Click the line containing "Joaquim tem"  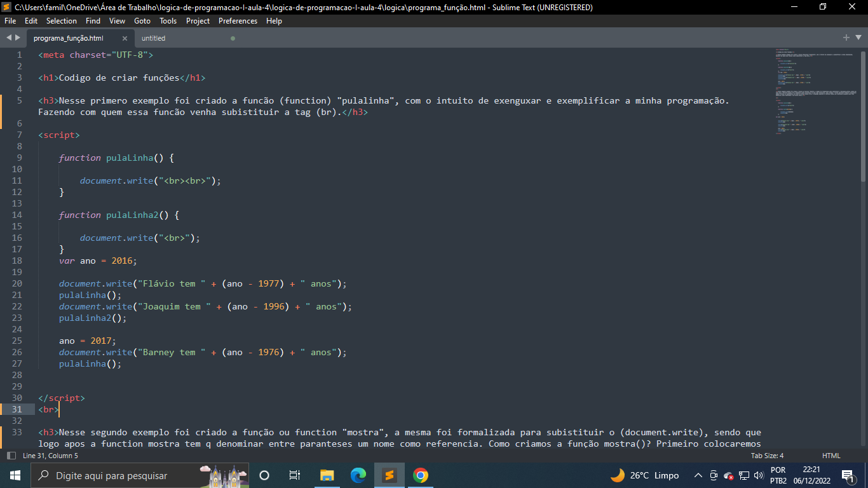[205, 306]
